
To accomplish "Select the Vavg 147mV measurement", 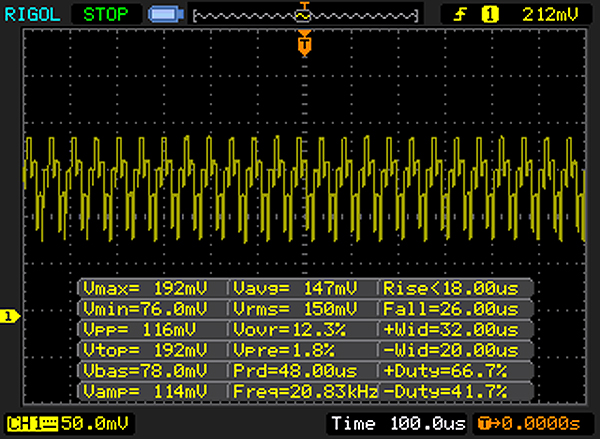I will (x=303, y=289).
